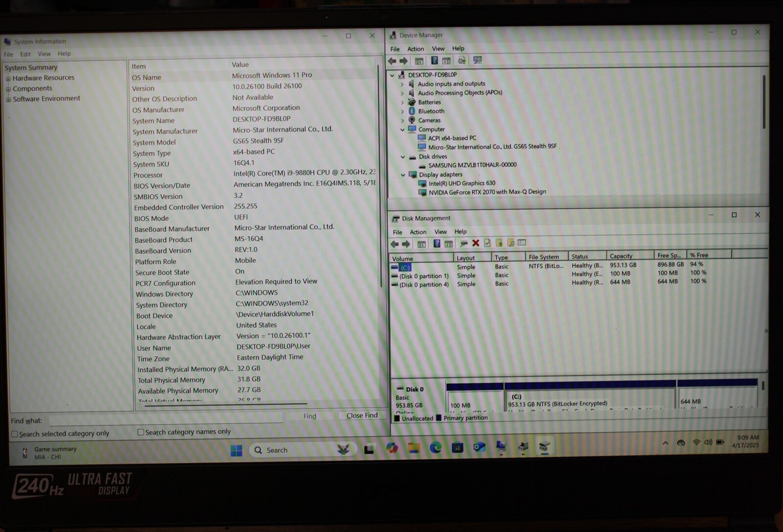Click Capacity column header in Disk Management
The height and width of the screenshot is (532, 783).
pyautogui.click(x=630, y=256)
